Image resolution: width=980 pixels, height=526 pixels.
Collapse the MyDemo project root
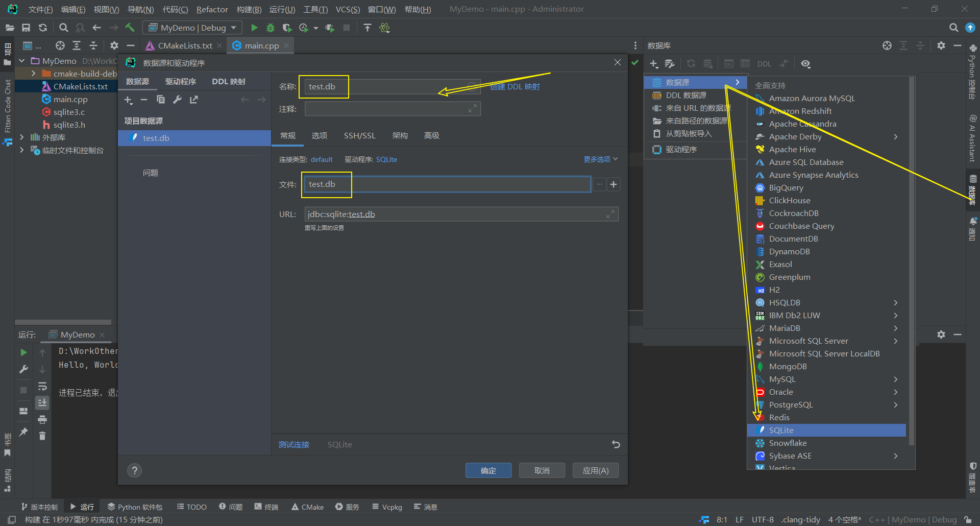21,61
